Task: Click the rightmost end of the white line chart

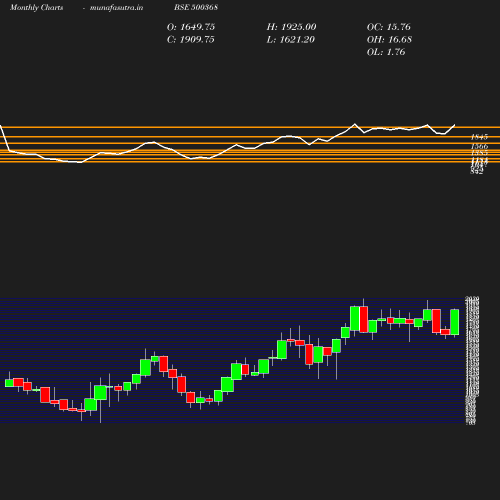Action: (x=454, y=125)
